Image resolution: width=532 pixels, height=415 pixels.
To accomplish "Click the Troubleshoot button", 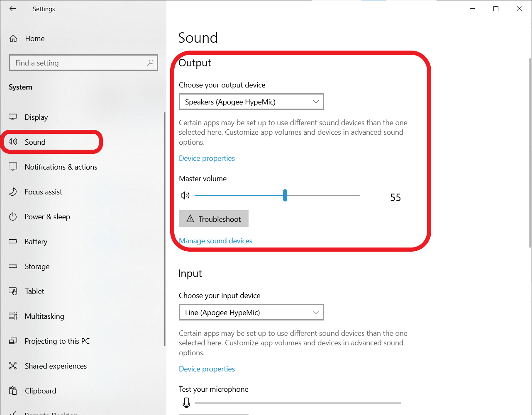I will 213,218.
